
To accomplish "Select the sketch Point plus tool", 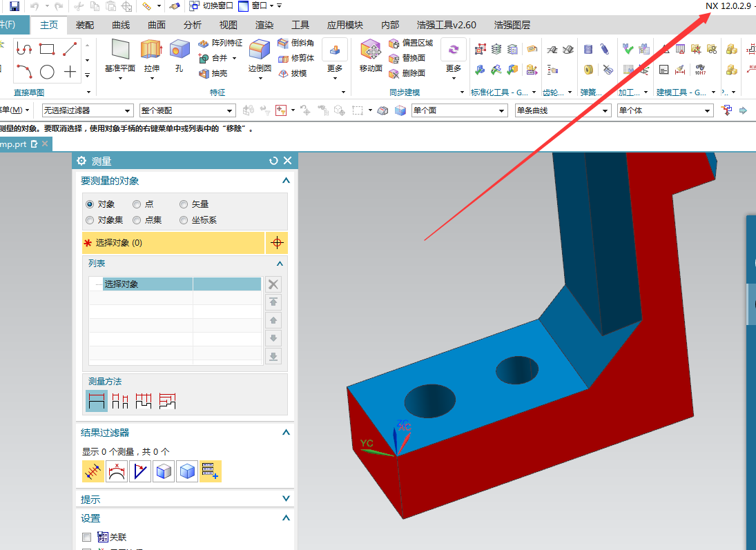I will (x=70, y=72).
